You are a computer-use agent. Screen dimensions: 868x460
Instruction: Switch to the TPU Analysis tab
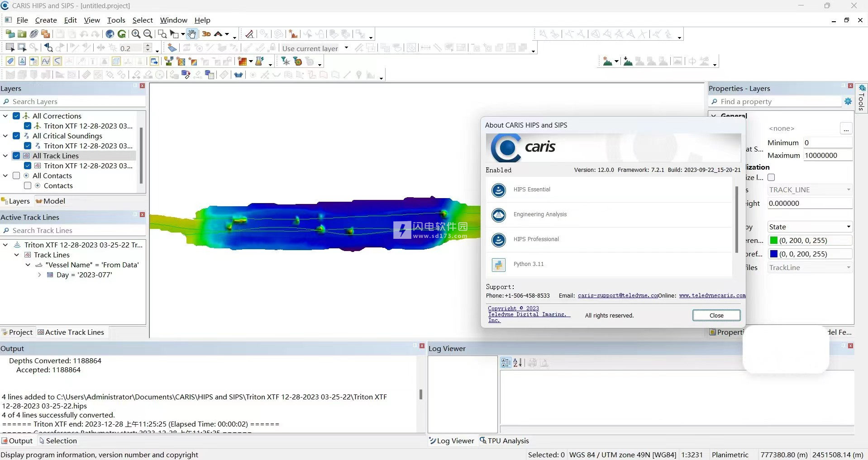point(504,441)
